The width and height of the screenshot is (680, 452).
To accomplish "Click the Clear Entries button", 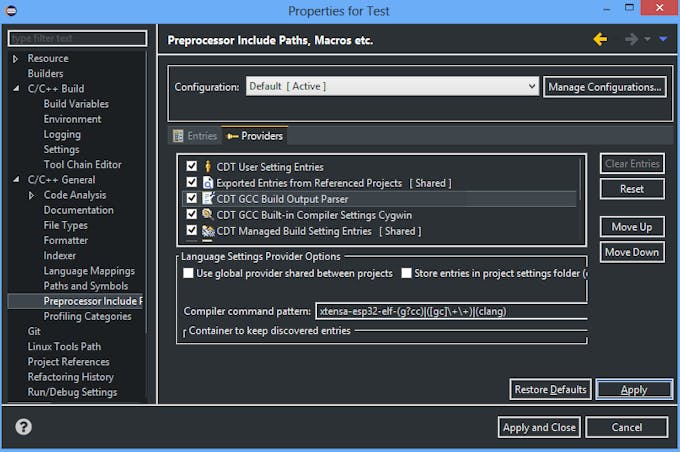I will pyautogui.click(x=632, y=164).
